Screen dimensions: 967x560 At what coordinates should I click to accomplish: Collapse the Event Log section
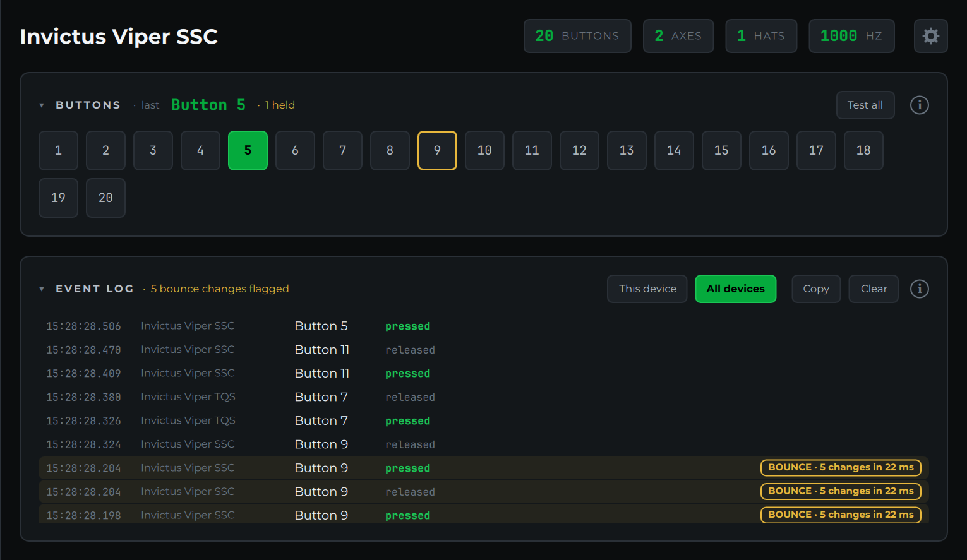click(42, 289)
